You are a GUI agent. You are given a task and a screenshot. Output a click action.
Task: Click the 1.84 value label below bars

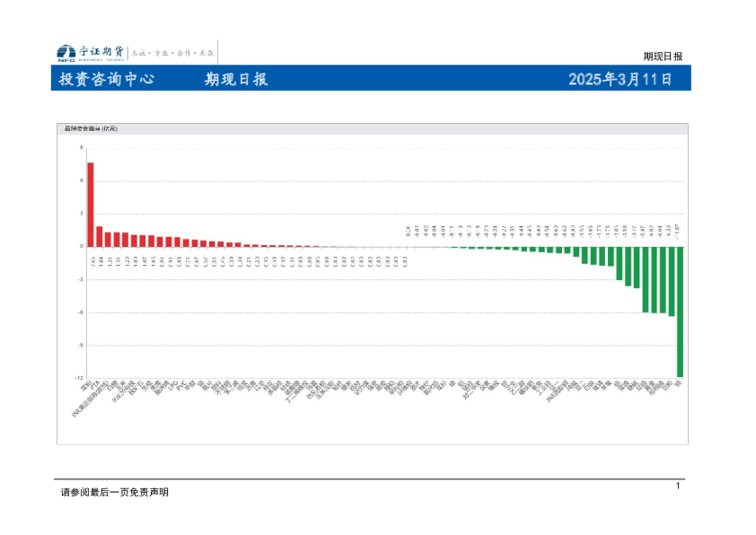(100, 260)
